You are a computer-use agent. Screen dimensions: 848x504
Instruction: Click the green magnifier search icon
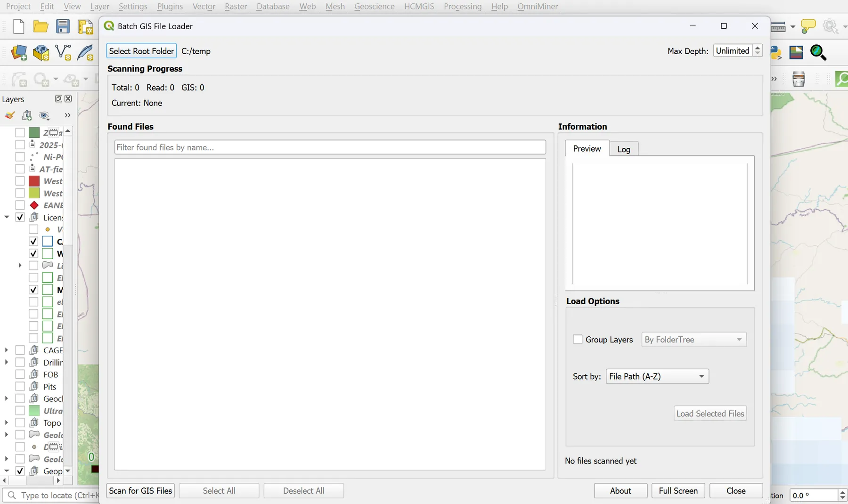click(841, 79)
